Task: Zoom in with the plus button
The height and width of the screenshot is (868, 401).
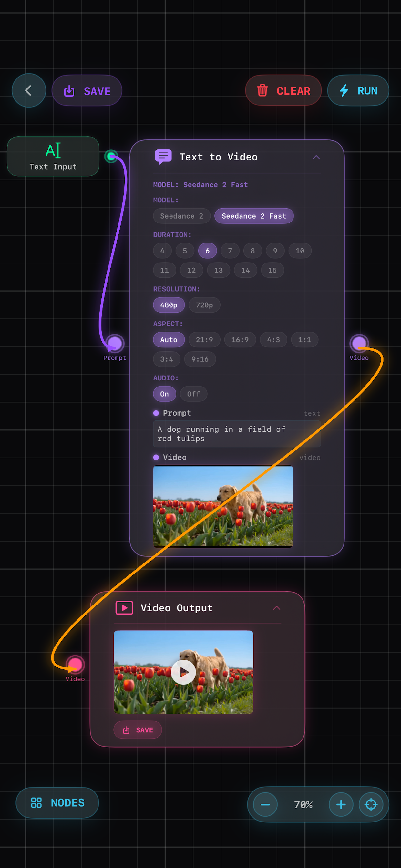Action: [x=341, y=805]
